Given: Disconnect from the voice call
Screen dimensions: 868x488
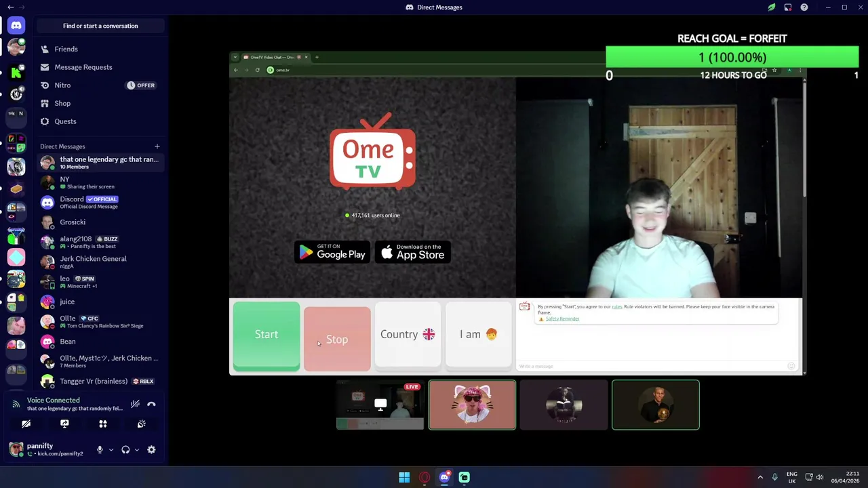Looking at the screenshot, I should (151, 404).
